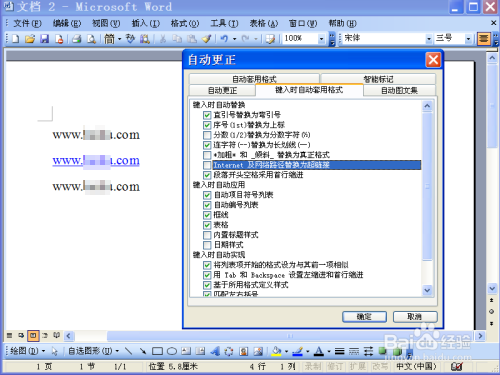Open the 格式(O) menu
Image resolution: width=500 pixels, height=375 pixels.
point(185,23)
